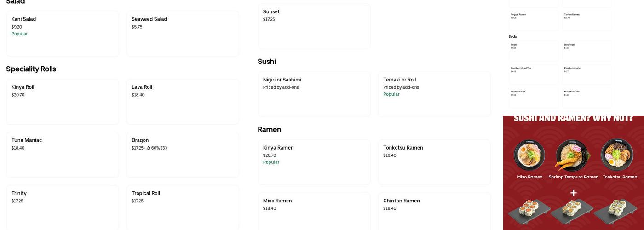Image resolution: width=644 pixels, height=230 pixels.
Task: Choose the Lava Roll card
Action: coord(183,102)
